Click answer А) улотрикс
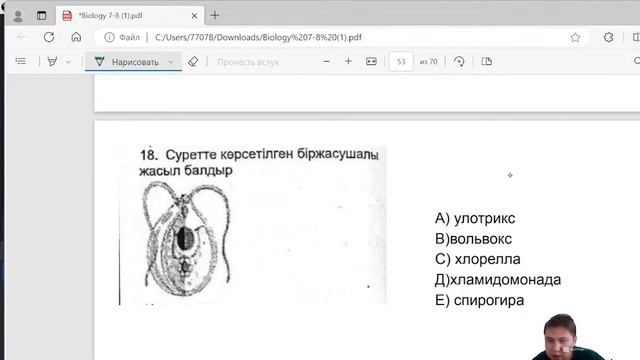 [475, 218]
